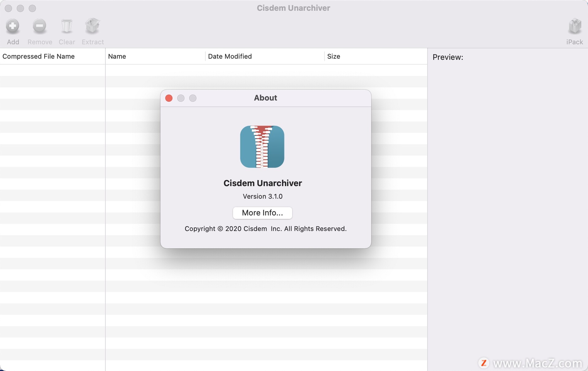
Task: Click the Remove file icon
Action: [39, 26]
